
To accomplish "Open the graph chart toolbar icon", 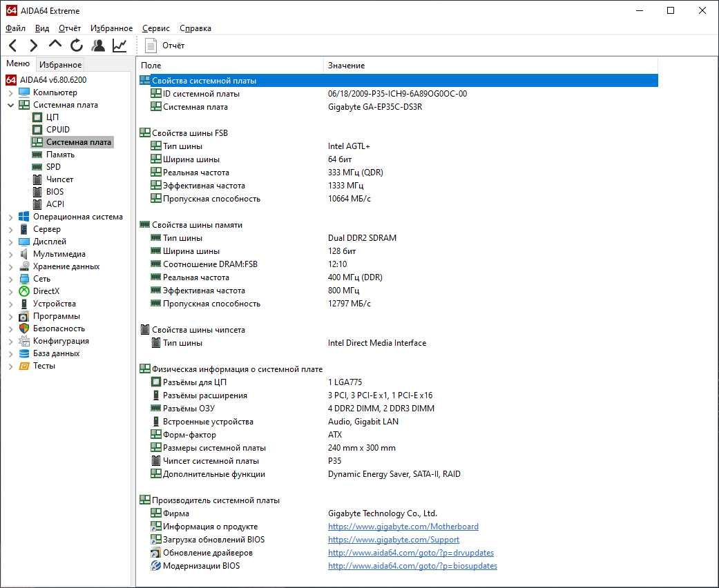I will coord(119,46).
